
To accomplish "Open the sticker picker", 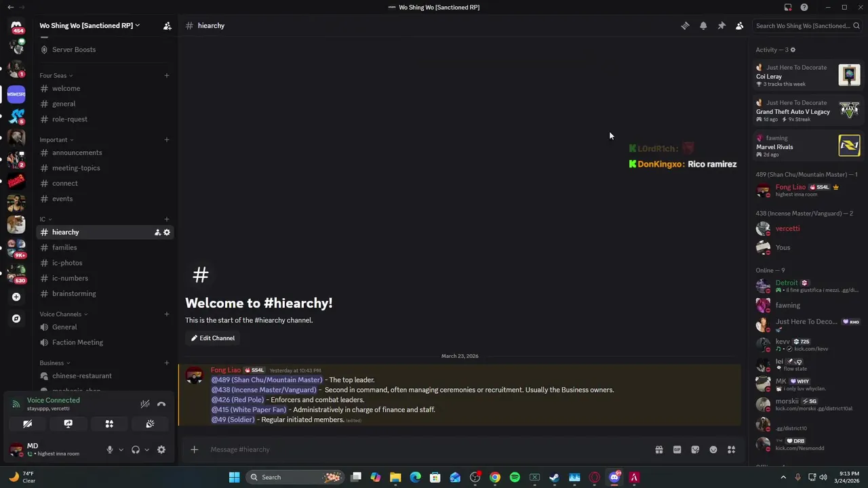I will (x=695, y=449).
